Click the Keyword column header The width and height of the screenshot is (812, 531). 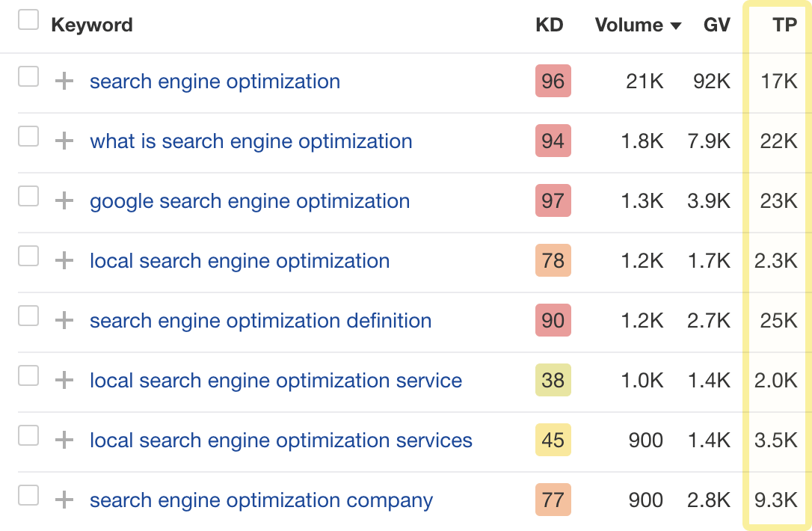pos(92,25)
